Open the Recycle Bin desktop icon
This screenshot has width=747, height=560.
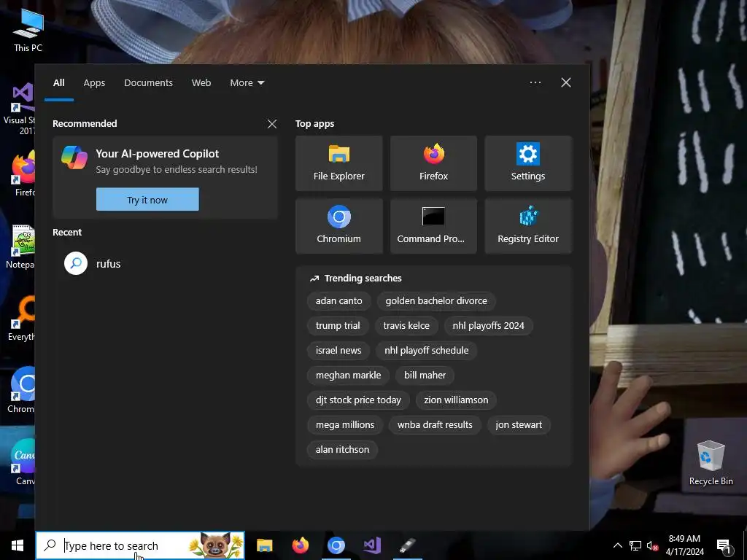pos(711,462)
